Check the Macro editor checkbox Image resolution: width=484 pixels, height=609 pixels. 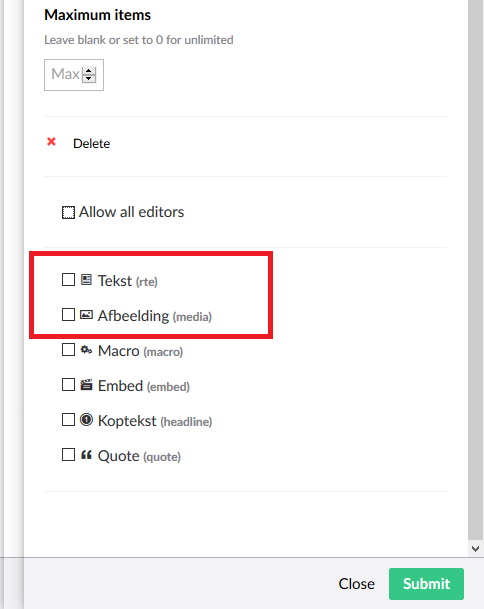(68, 350)
